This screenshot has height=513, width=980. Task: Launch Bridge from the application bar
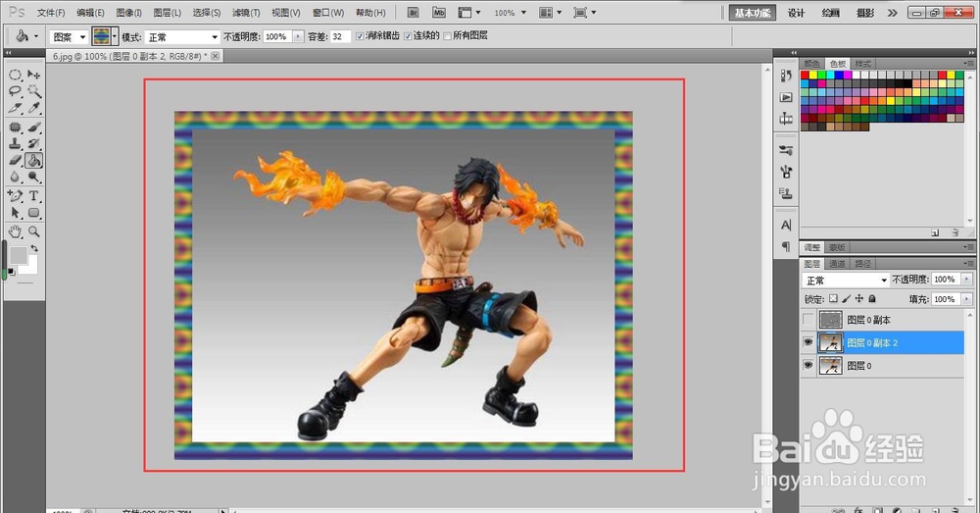[x=414, y=13]
